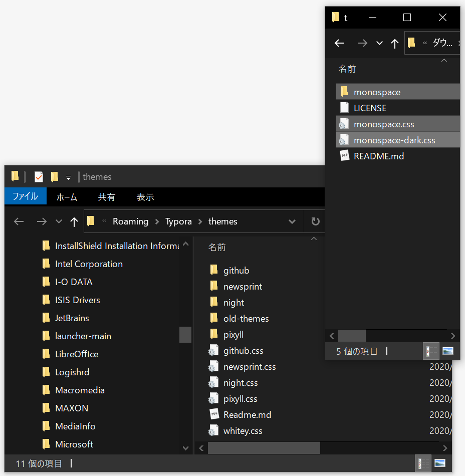The height and width of the screenshot is (476, 465).
Task: Select monospace.css in small window
Action: click(x=398, y=124)
